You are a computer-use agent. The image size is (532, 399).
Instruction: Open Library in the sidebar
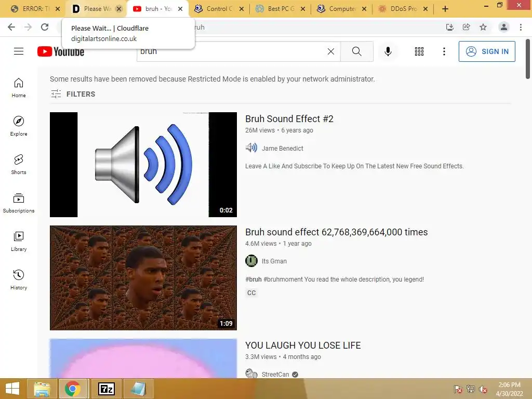coord(19,241)
